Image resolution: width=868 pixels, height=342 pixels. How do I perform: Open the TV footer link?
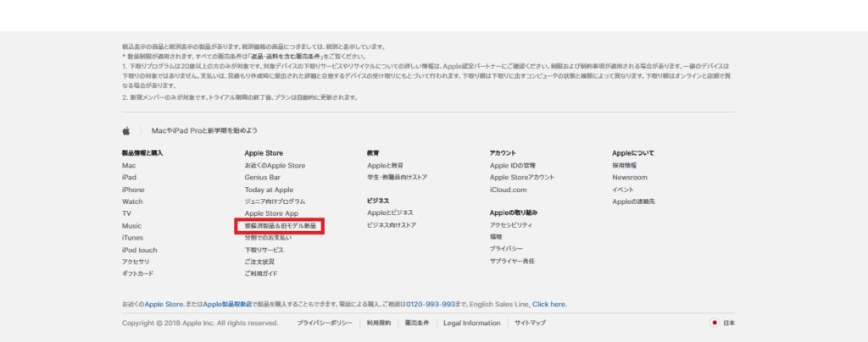126,213
